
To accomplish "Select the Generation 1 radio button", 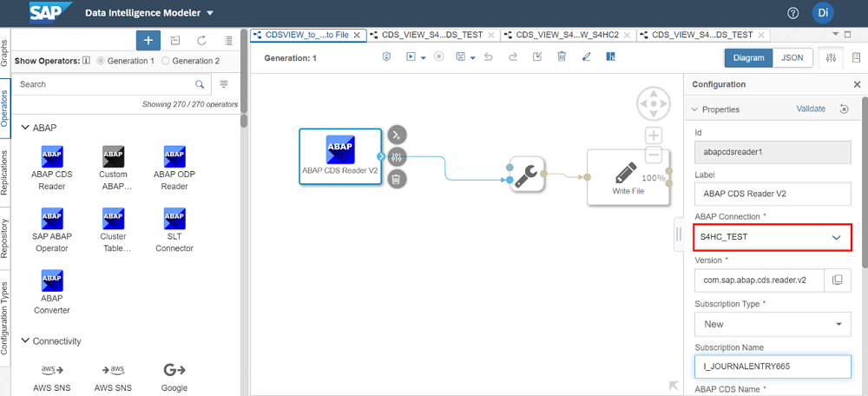I will tap(101, 61).
